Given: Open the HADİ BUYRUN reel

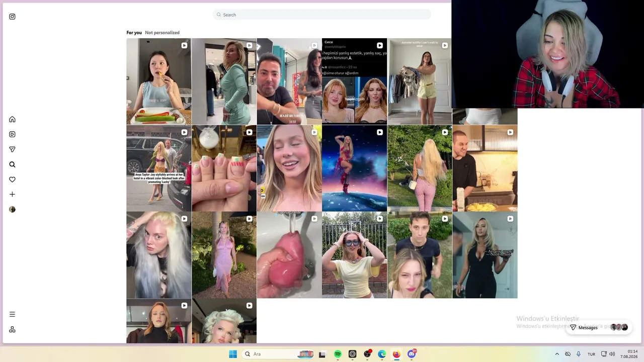Looking at the screenshot, I should (x=289, y=81).
